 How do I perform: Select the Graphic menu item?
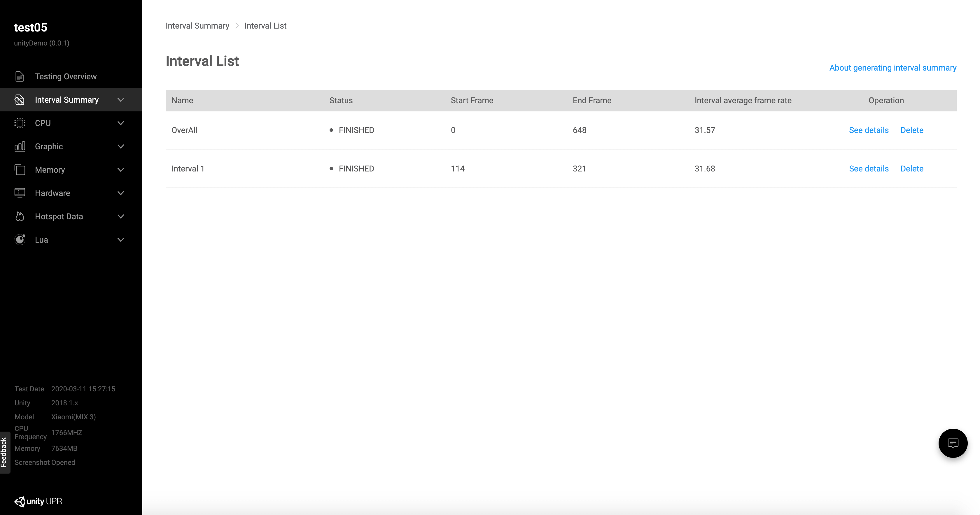pyautogui.click(x=49, y=146)
